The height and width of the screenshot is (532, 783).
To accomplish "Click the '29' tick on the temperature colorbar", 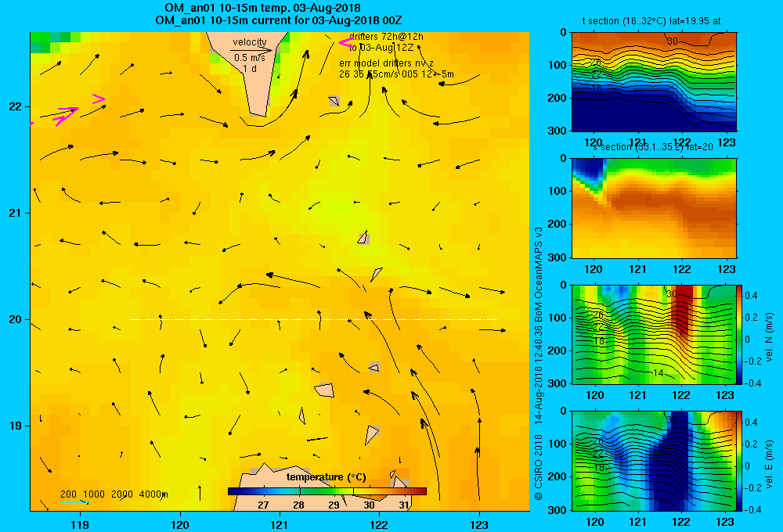I will point(334,505).
